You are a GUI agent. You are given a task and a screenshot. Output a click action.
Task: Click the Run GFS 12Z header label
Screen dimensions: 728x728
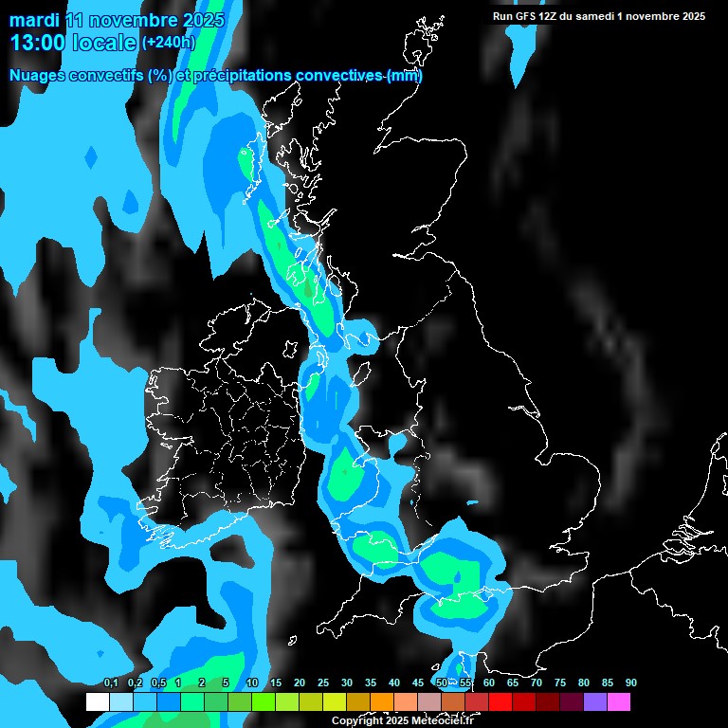pyautogui.click(x=598, y=16)
